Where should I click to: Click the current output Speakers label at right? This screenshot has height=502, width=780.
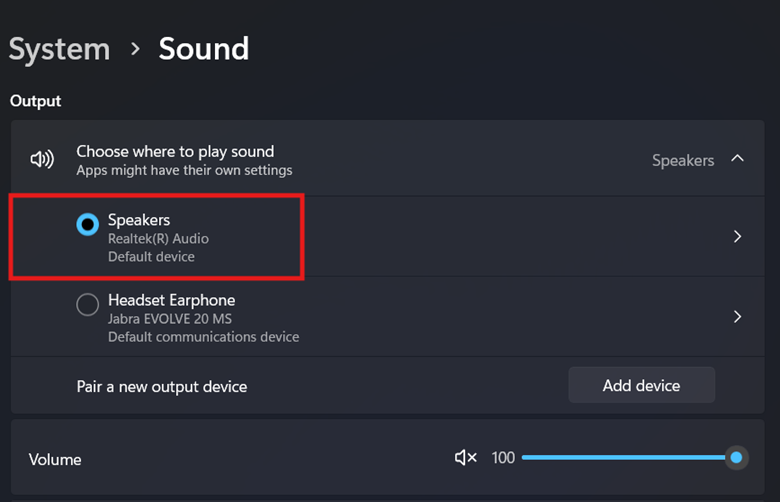[683, 160]
